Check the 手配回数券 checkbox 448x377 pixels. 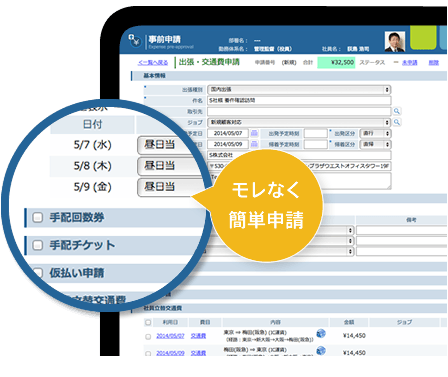37,218
